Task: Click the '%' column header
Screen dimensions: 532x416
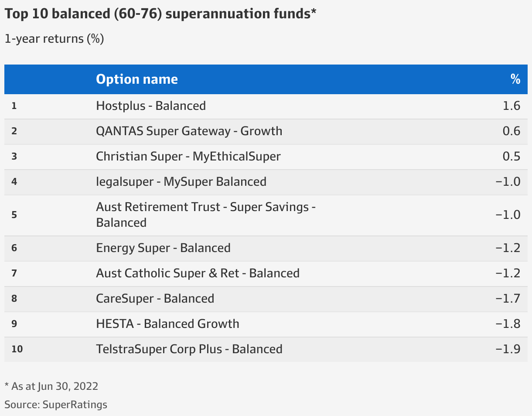Action: (x=515, y=79)
